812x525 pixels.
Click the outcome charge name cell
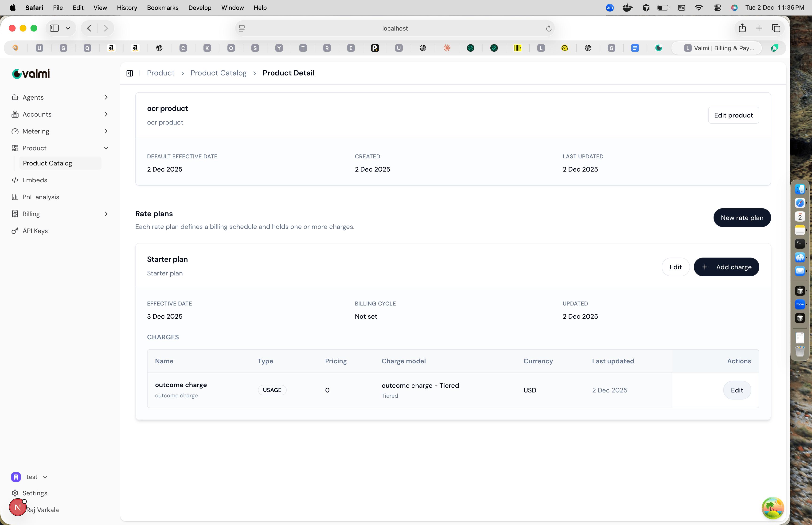pos(181,385)
